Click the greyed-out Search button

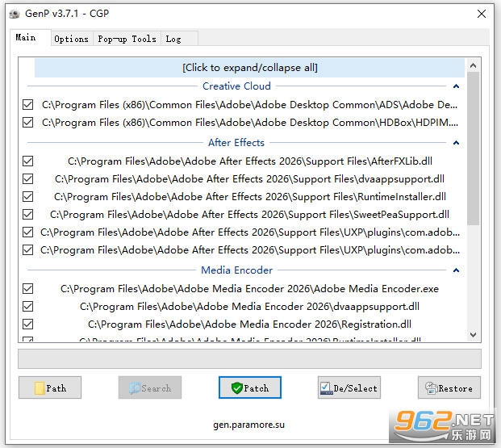pyautogui.click(x=150, y=387)
